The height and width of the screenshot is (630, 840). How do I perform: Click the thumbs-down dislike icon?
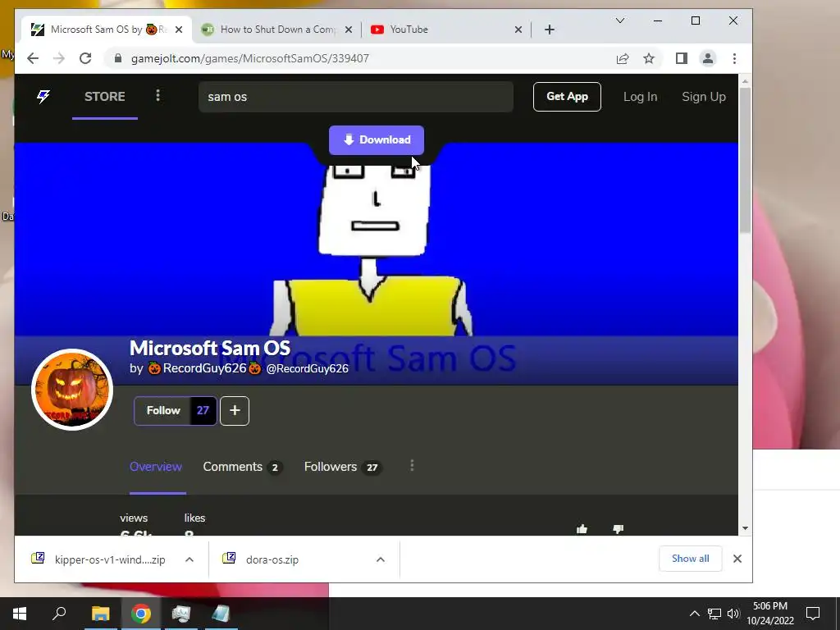(x=619, y=529)
